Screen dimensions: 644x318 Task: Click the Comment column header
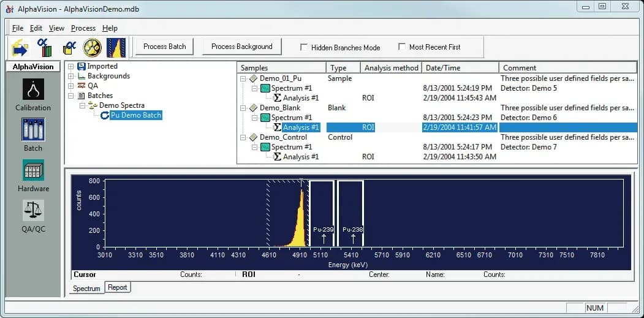(x=568, y=68)
